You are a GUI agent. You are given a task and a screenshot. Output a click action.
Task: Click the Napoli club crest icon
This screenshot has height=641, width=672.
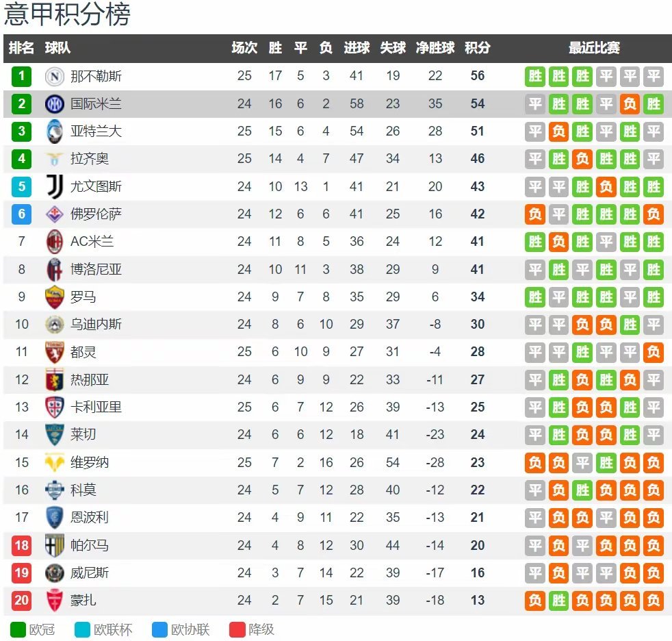pos(55,76)
